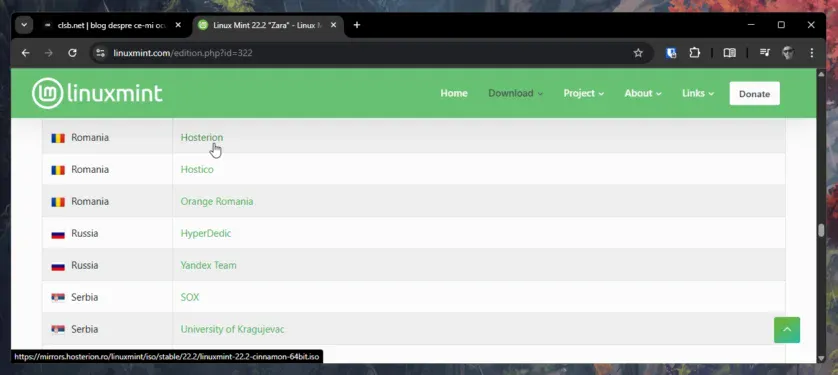The height and width of the screenshot is (375, 838).
Task: Click Romanian flag in Orange Romania row
Action: coord(58,202)
